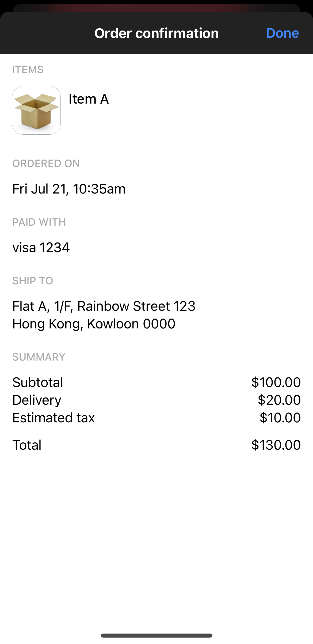
Task: Tap the $20.00 delivery fee
Action: coord(279,400)
